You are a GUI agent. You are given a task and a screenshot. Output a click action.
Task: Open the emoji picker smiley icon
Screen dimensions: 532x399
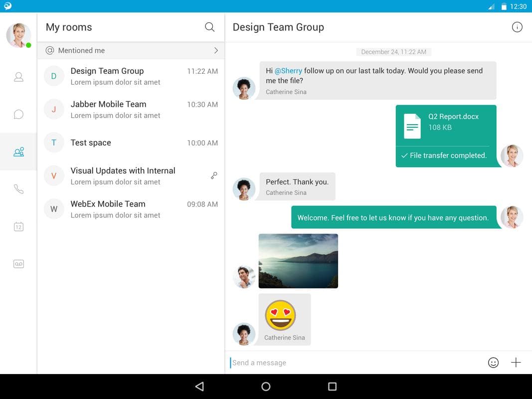[x=493, y=363]
